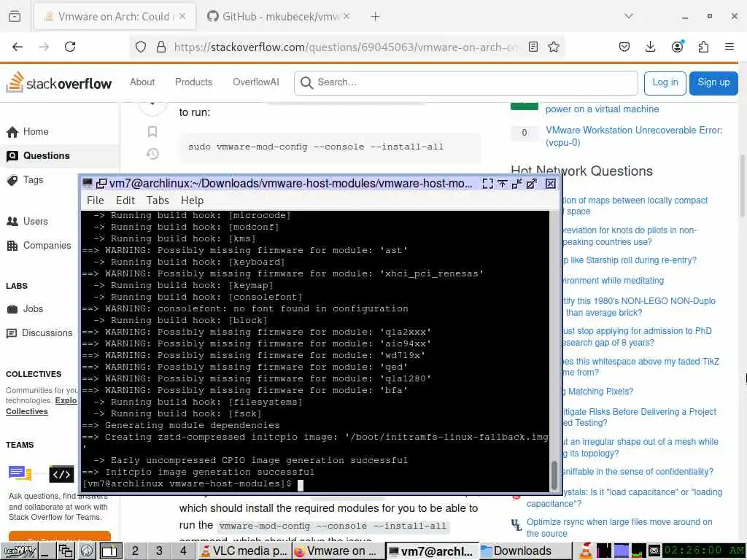The image size is (747, 560).
Task: Click the Stack Overflow logo
Action: [x=58, y=83]
